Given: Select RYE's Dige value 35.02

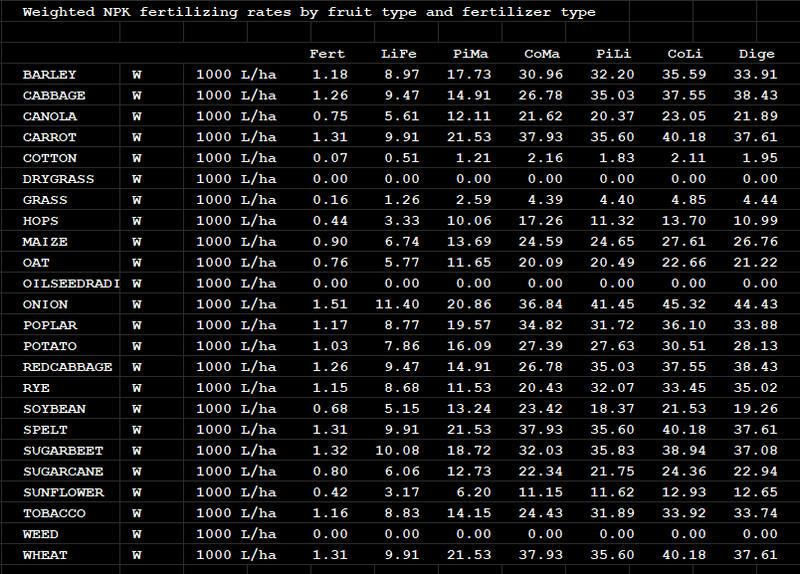Looking at the screenshot, I should (x=757, y=387).
